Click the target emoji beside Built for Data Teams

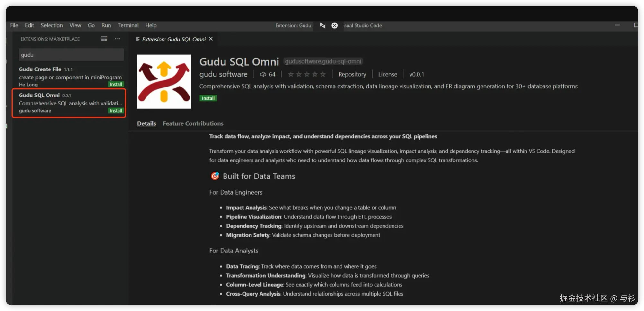[x=215, y=176]
